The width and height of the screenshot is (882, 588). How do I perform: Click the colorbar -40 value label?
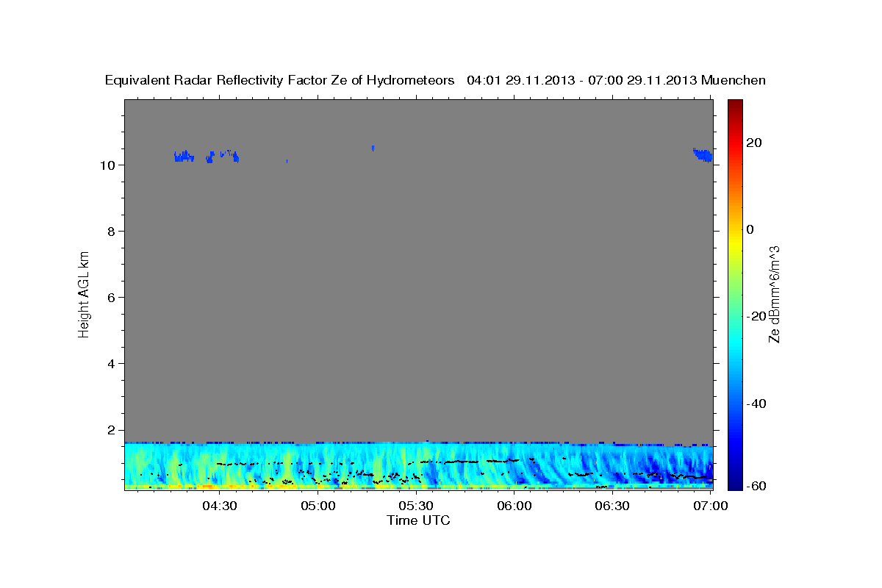756,404
